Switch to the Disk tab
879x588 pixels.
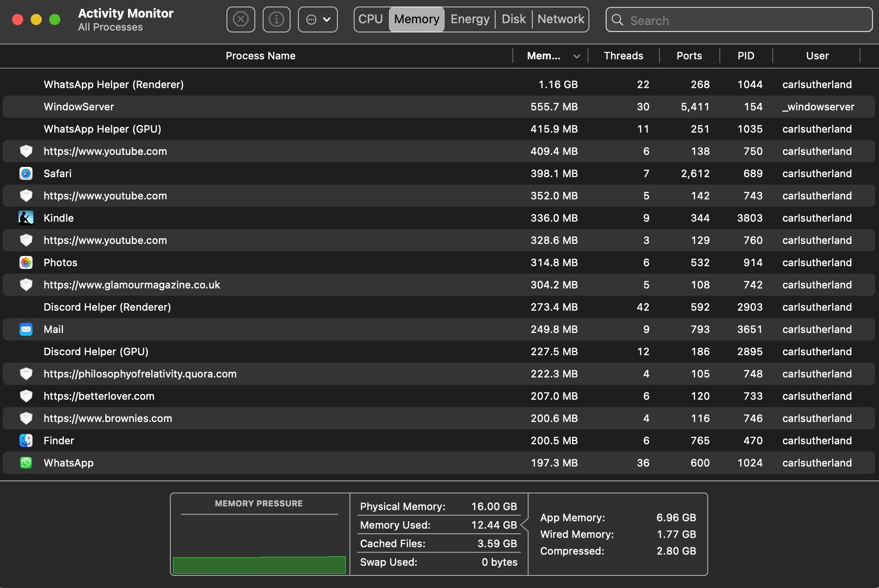(x=513, y=19)
